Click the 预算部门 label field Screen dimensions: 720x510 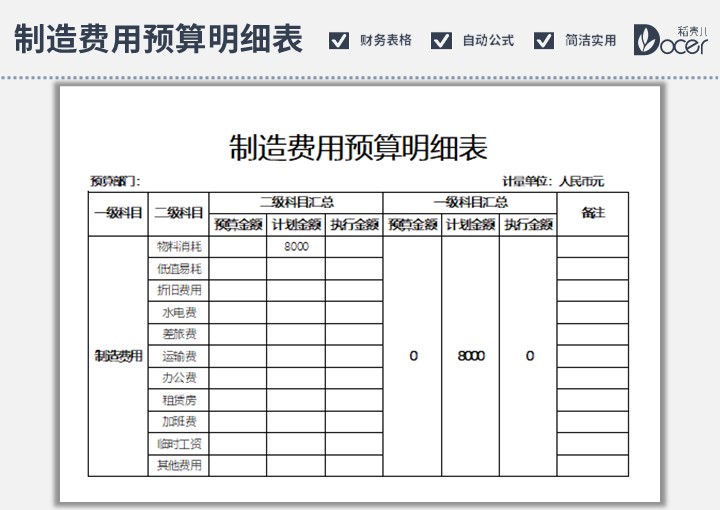115,181
